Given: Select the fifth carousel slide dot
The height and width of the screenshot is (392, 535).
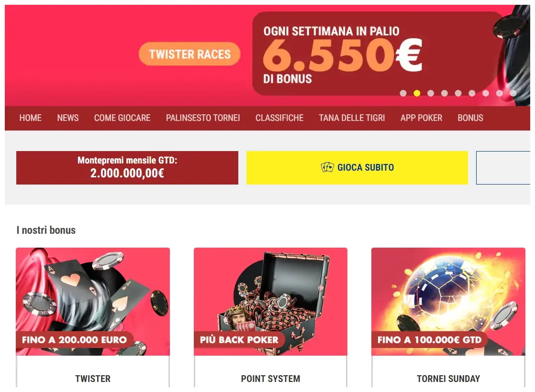Looking at the screenshot, I should (458, 93).
